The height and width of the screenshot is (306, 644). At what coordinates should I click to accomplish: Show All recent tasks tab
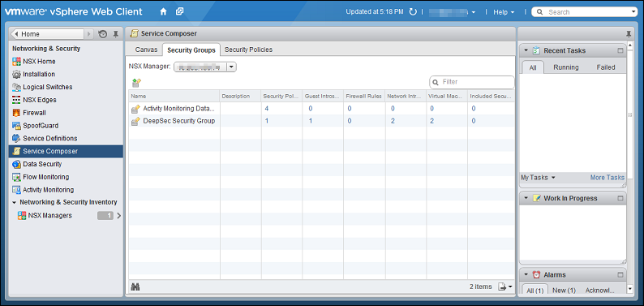click(x=533, y=67)
